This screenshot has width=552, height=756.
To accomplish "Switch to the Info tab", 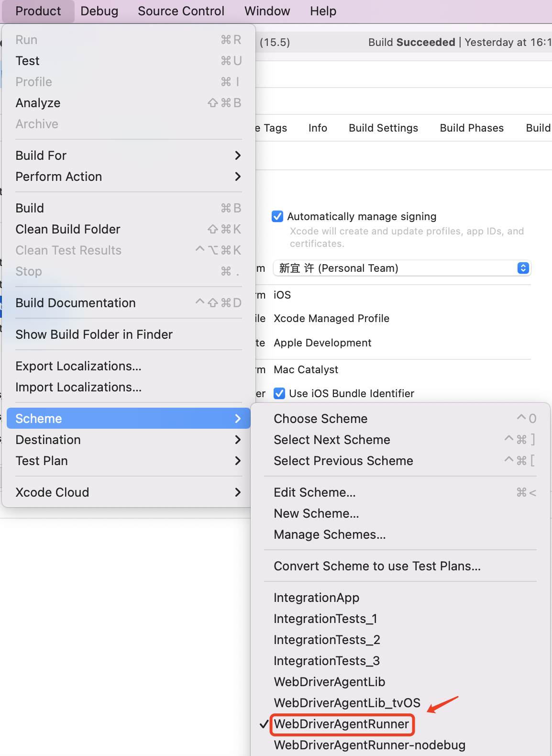I will coord(318,128).
